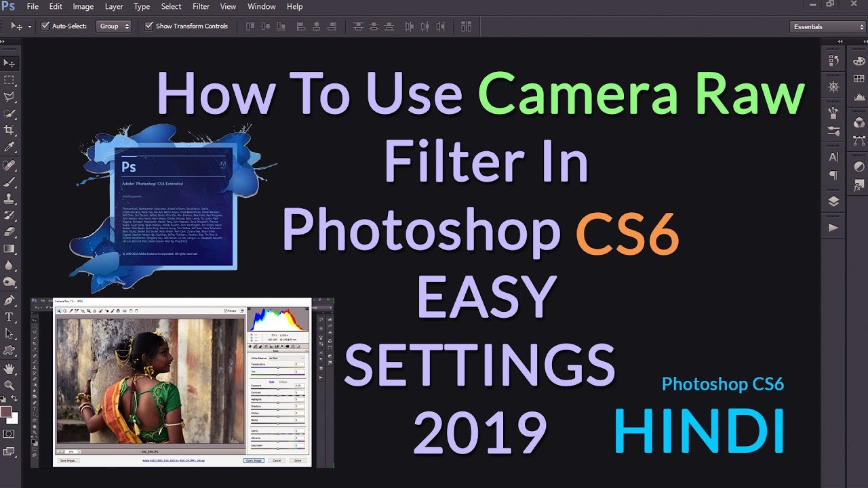Open the Paragraph panel icon
This screenshot has width=868, height=488.
[x=834, y=176]
